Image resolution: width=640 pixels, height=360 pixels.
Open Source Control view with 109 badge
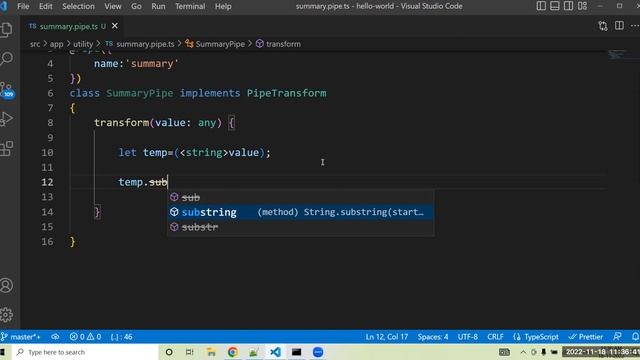(x=7, y=89)
